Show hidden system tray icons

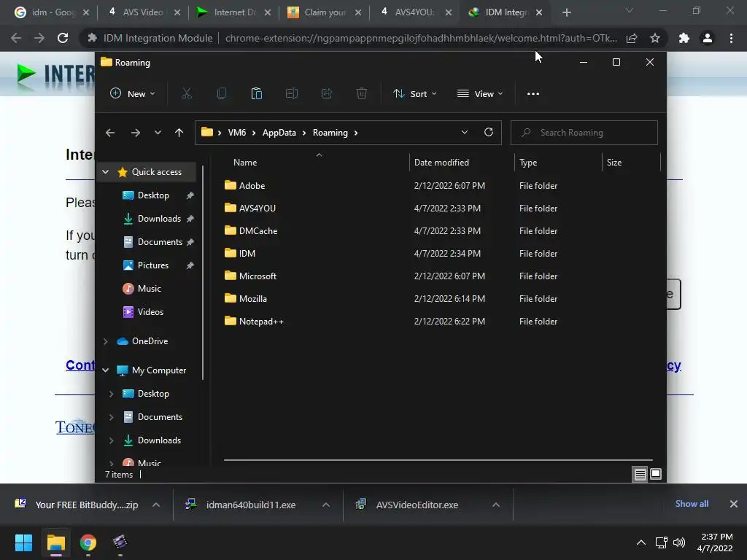coord(641,542)
